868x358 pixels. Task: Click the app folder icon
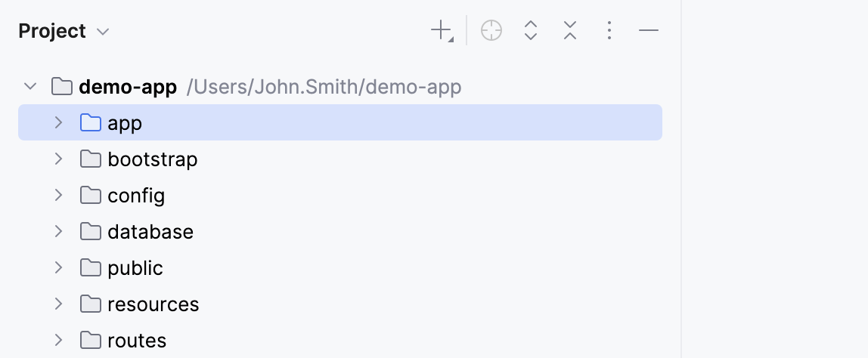(x=91, y=122)
